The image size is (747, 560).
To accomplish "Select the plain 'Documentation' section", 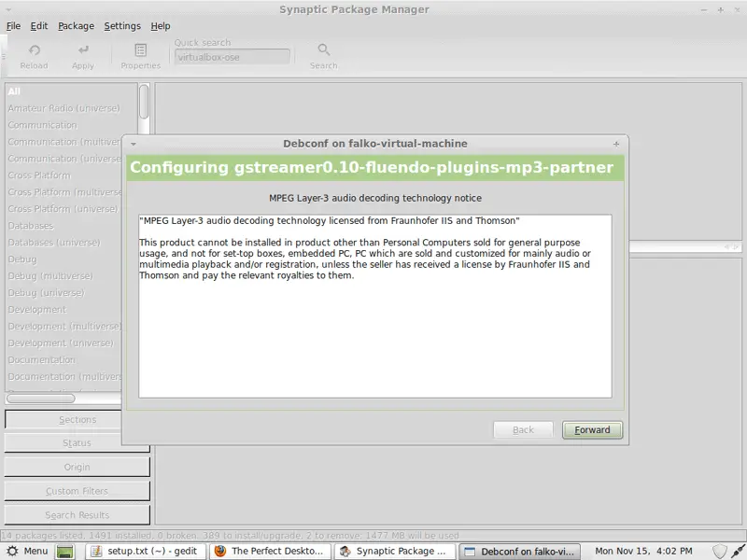I will pos(64,359).
